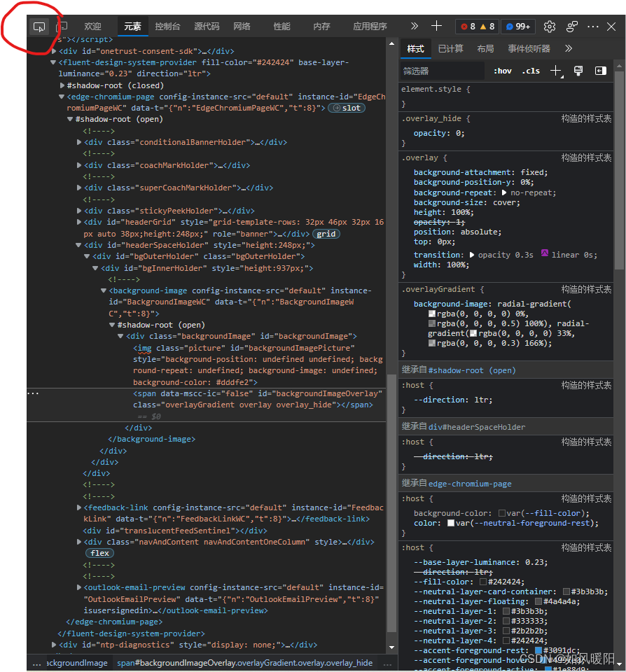Expand the stickyPeekHolder div
The image size is (626, 672).
point(79,211)
